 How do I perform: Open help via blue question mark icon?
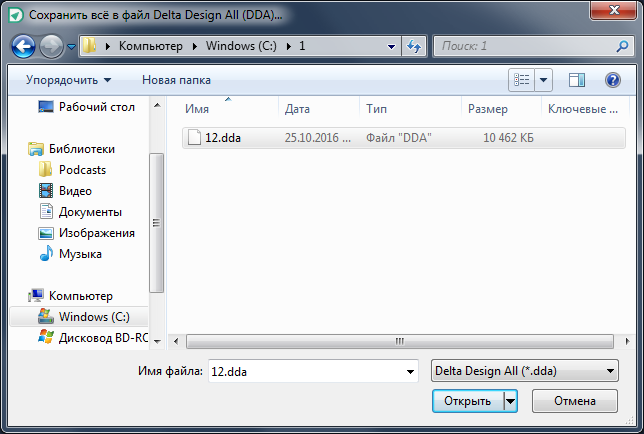pos(612,80)
